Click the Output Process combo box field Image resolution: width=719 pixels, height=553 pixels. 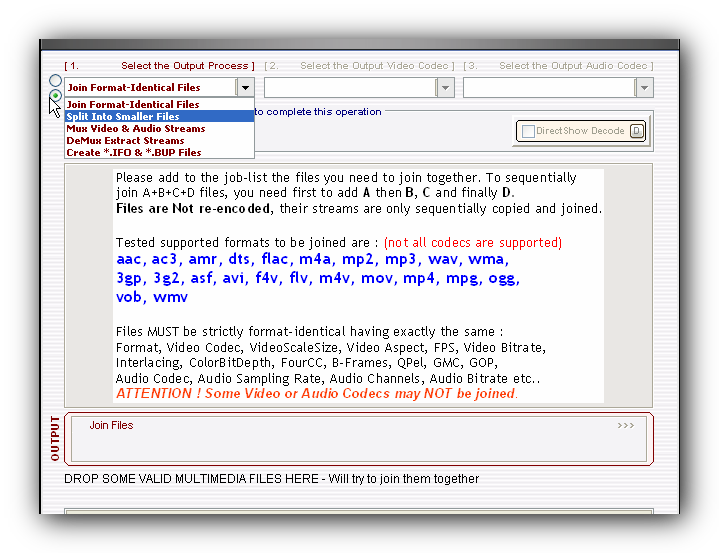[x=150, y=88]
